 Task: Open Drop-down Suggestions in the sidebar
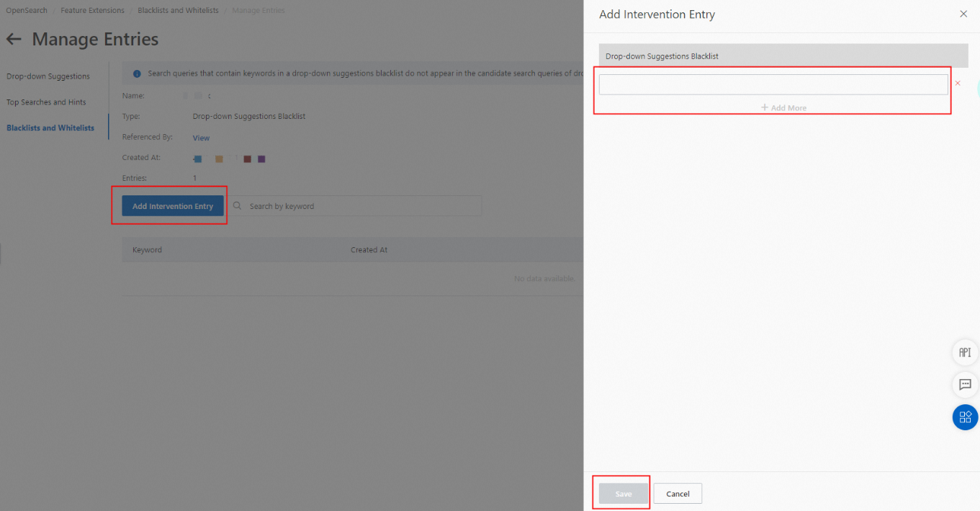(x=48, y=76)
